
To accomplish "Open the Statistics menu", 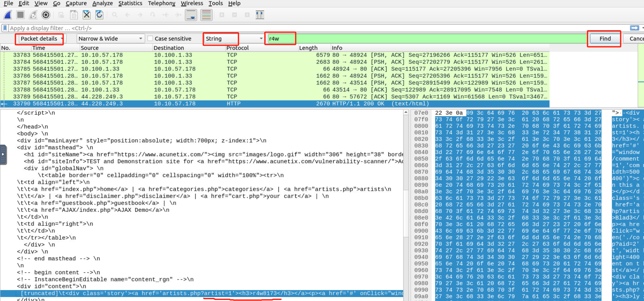I will (130, 3).
